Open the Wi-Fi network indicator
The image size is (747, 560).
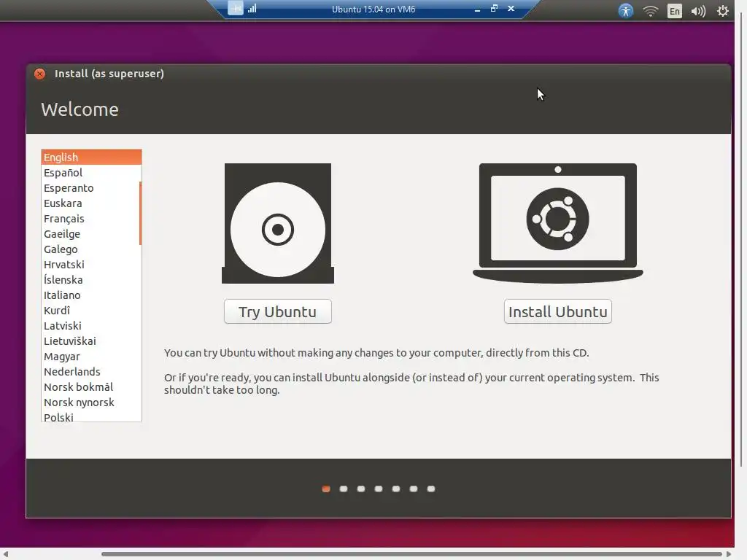[650, 10]
